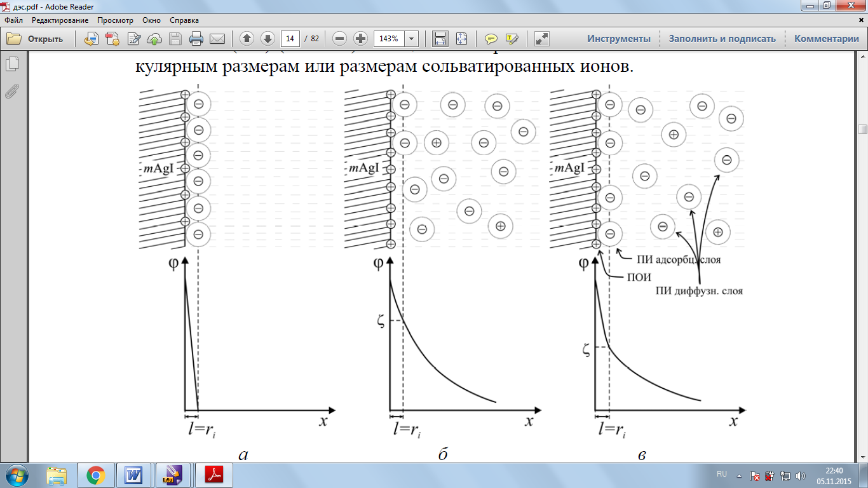
Task: Open the Windows Start menu
Action: [17, 475]
